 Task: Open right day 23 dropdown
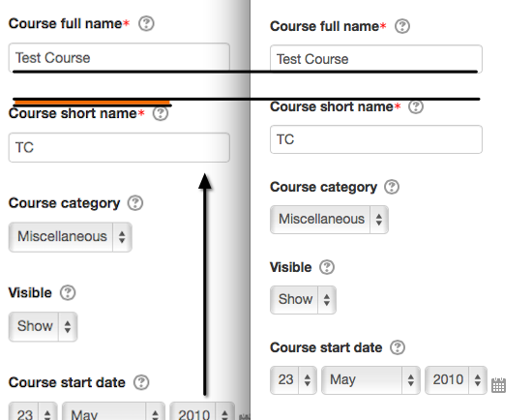tap(293, 380)
